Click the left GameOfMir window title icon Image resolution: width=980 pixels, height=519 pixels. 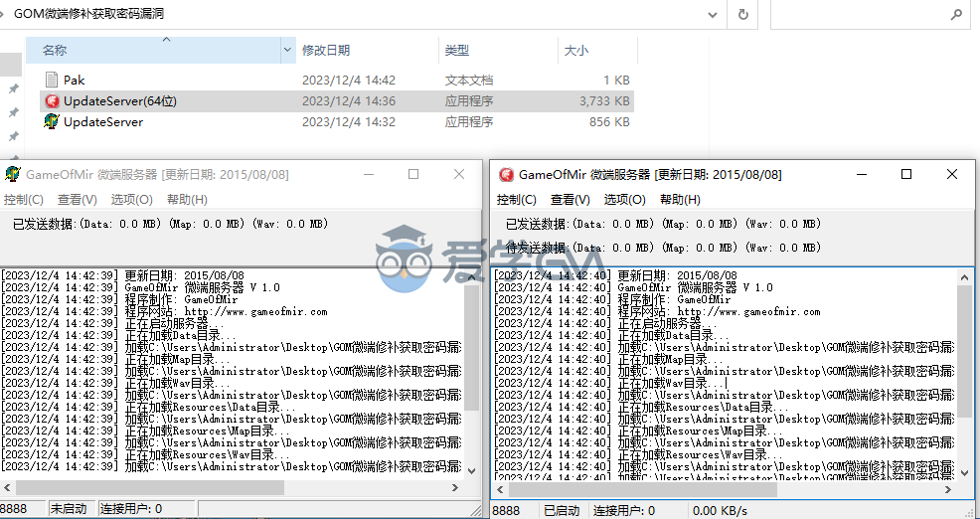point(12,174)
